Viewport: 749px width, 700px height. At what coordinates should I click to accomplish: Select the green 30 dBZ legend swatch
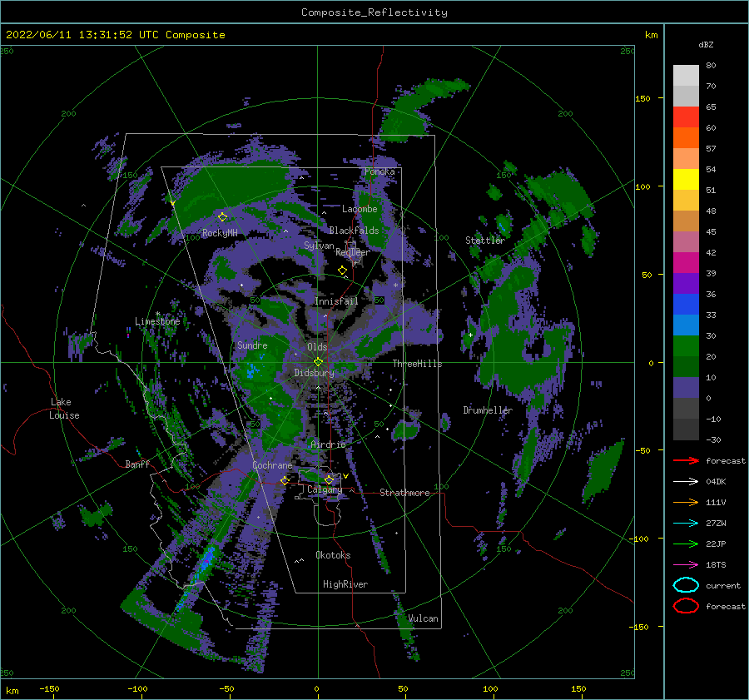686,345
